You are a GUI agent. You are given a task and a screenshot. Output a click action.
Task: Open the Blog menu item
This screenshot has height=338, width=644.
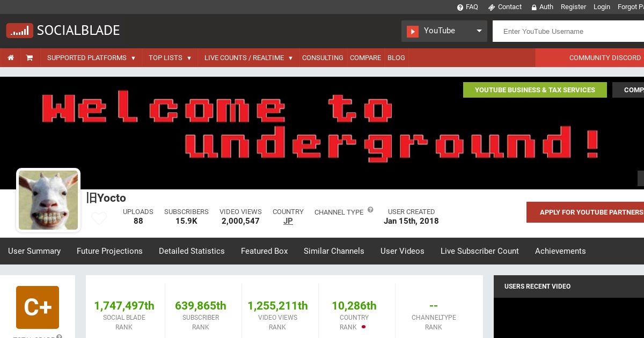pyautogui.click(x=396, y=57)
